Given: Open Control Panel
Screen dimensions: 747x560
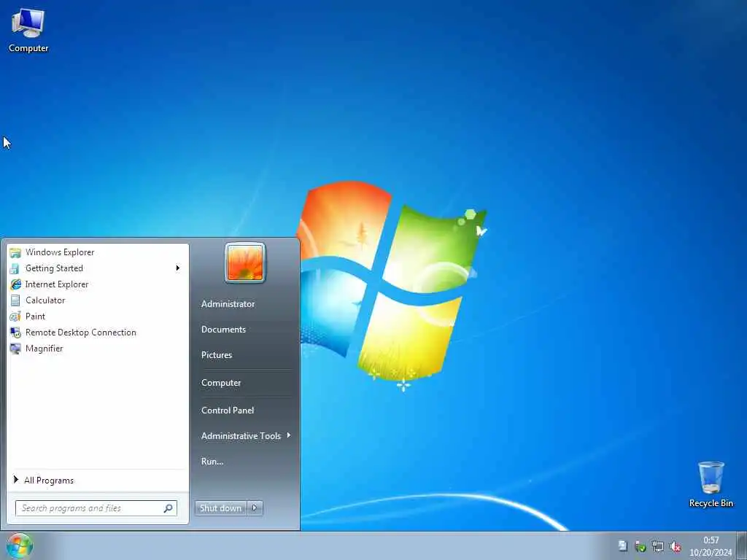Looking at the screenshot, I should point(228,411).
